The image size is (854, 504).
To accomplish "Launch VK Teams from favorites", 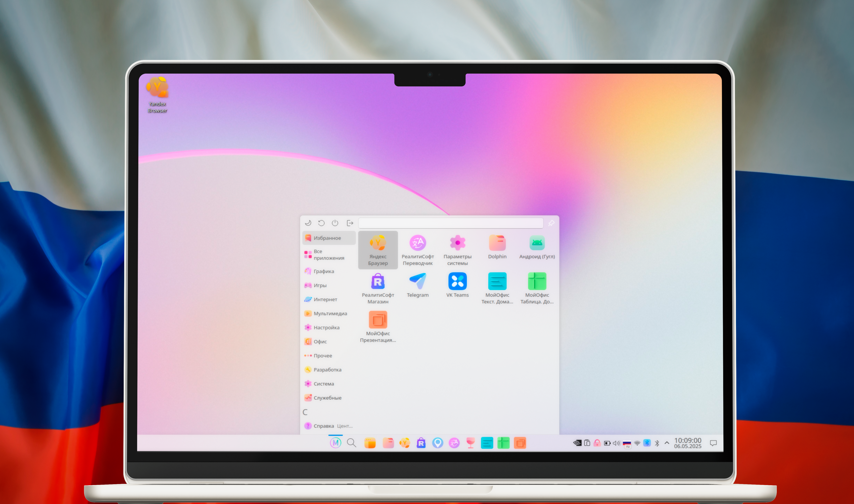I will [457, 285].
